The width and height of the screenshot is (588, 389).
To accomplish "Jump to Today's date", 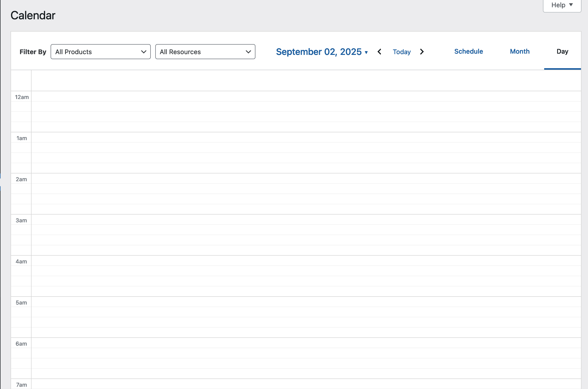I will pyautogui.click(x=401, y=52).
